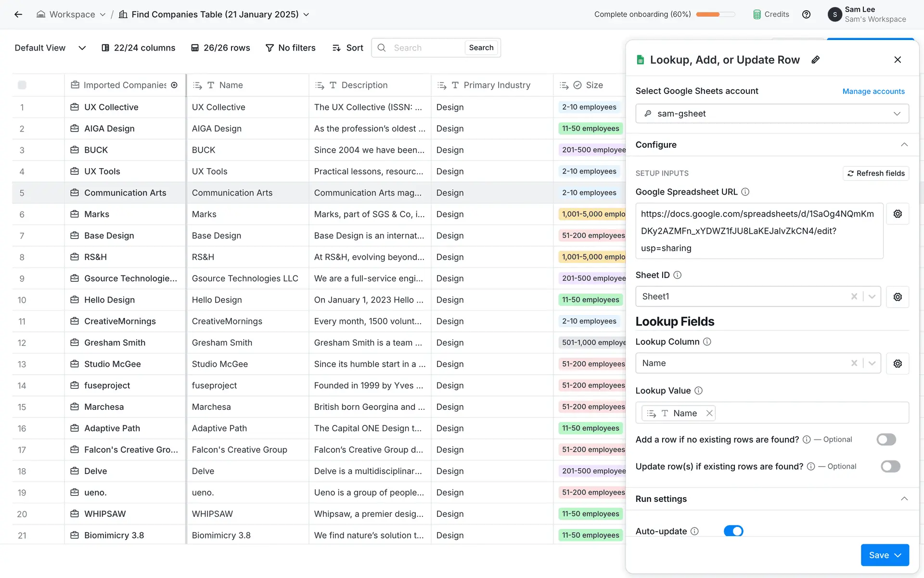Remove the Name chip from Lookup Value
The width and height of the screenshot is (924, 578).
coord(709,413)
